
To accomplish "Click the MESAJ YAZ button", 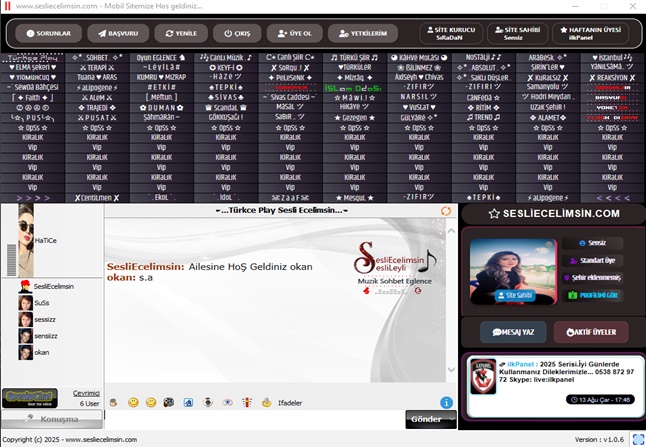I will tap(514, 331).
